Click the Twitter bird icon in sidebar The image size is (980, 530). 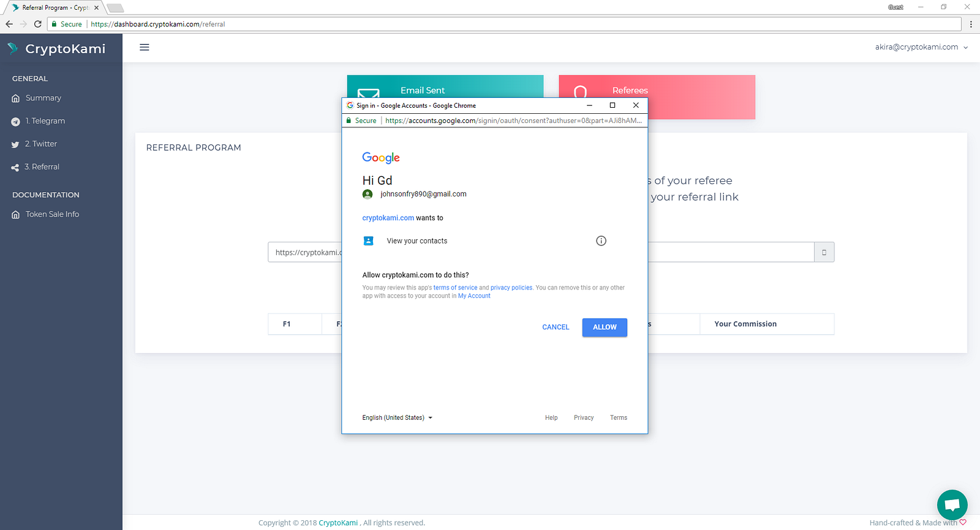[15, 144]
